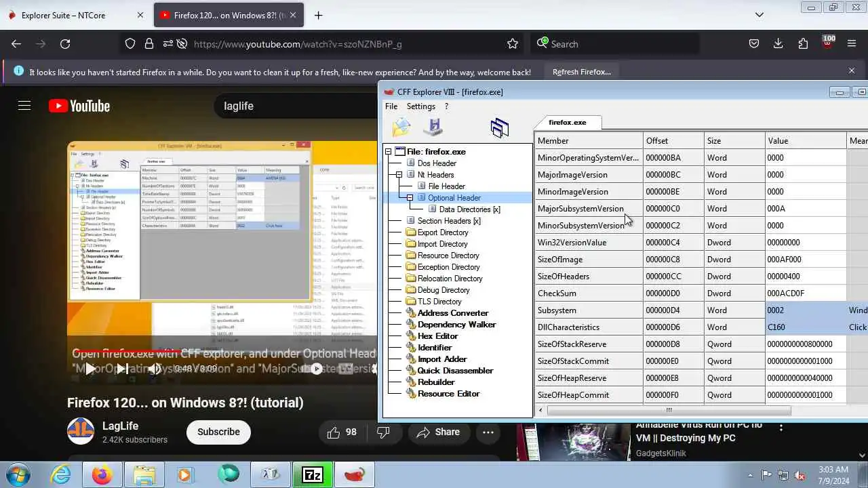
Task: Subscribe to LagLife channel
Action: 218,432
